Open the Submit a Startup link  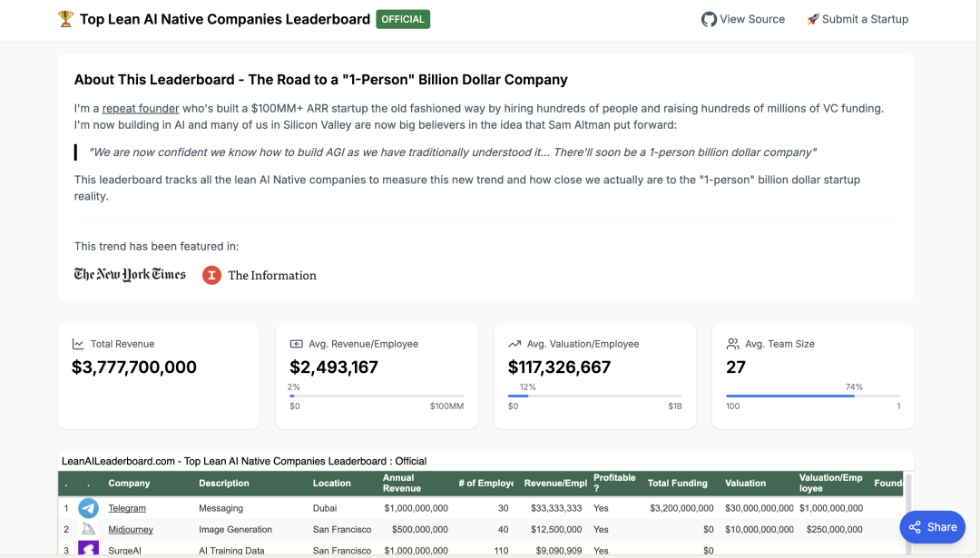(x=857, y=19)
